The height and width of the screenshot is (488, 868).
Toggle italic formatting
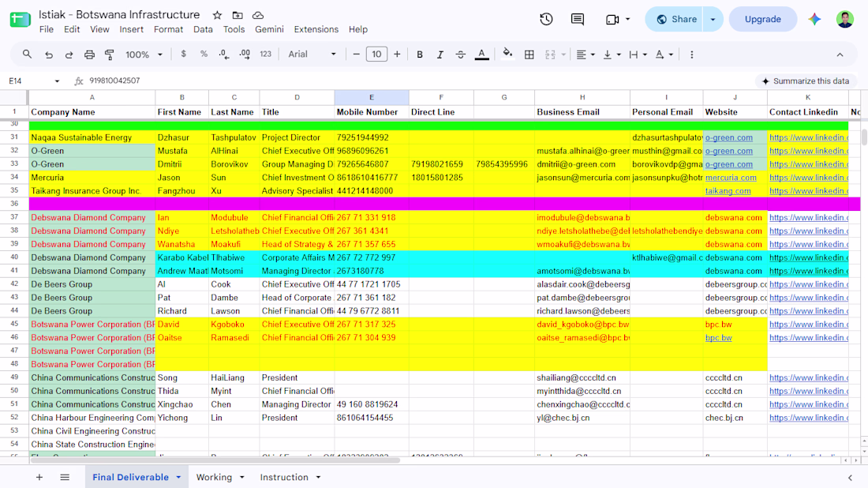pos(440,54)
